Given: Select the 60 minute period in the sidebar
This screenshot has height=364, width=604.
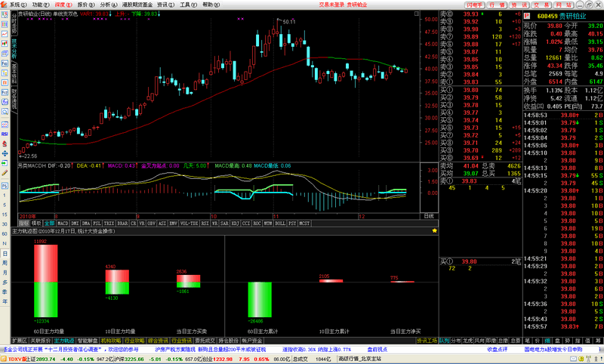Looking at the screenshot, I should pyautogui.click(x=5, y=234).
